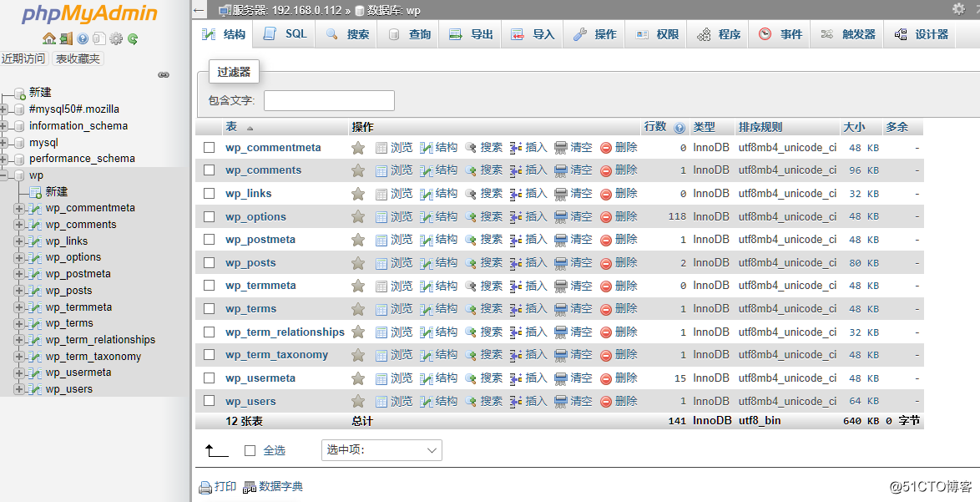Open page settings gear at top right
The image size is (980, 502).
(x=958, y=8)
